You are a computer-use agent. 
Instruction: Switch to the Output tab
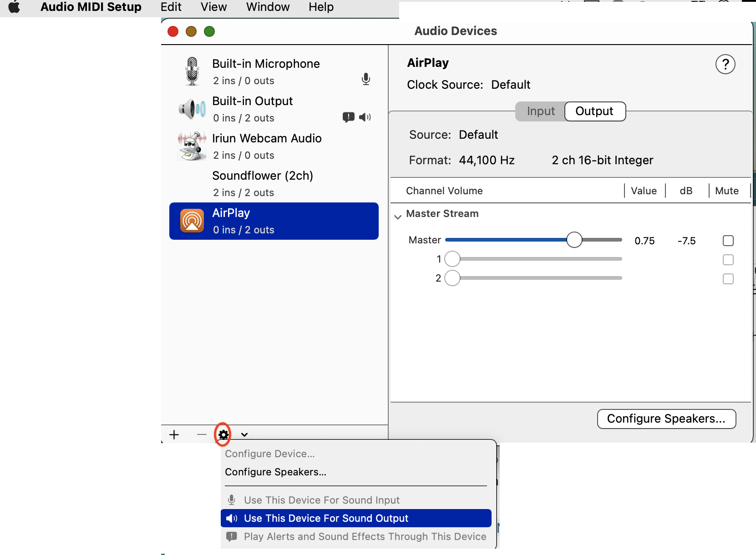(x=595, y=111)
